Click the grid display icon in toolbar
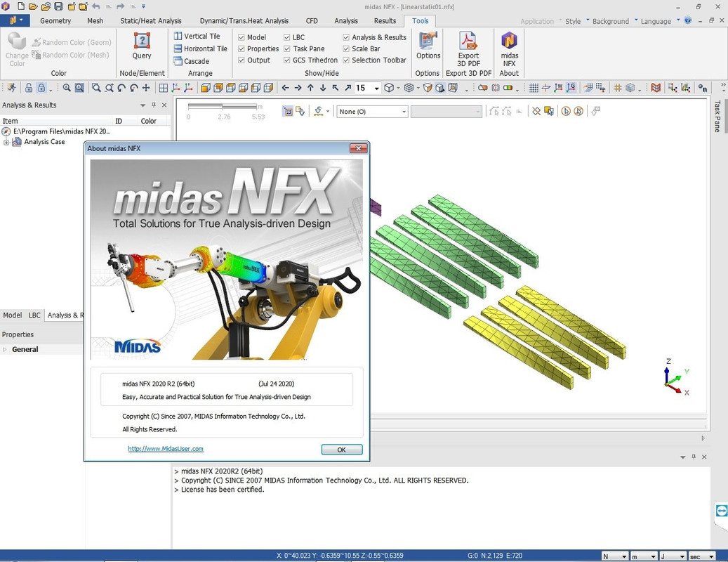The height and width of the screenshot is (562, 728). (534, 88)
